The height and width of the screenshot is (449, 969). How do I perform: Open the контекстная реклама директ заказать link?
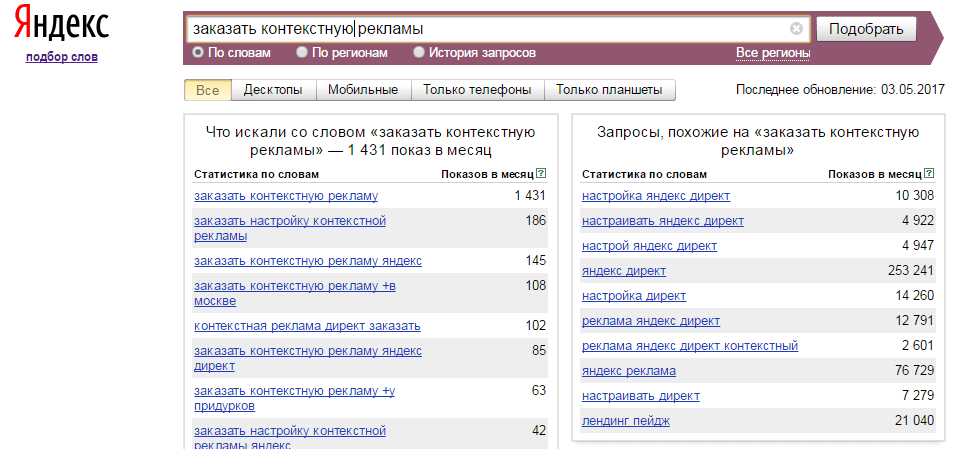[307, 325]
